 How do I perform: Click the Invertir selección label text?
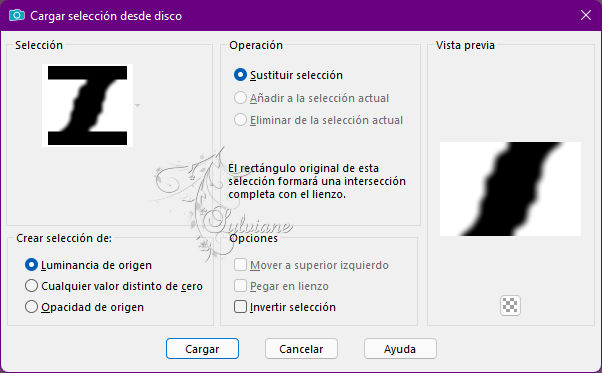(x=293, y=307)
